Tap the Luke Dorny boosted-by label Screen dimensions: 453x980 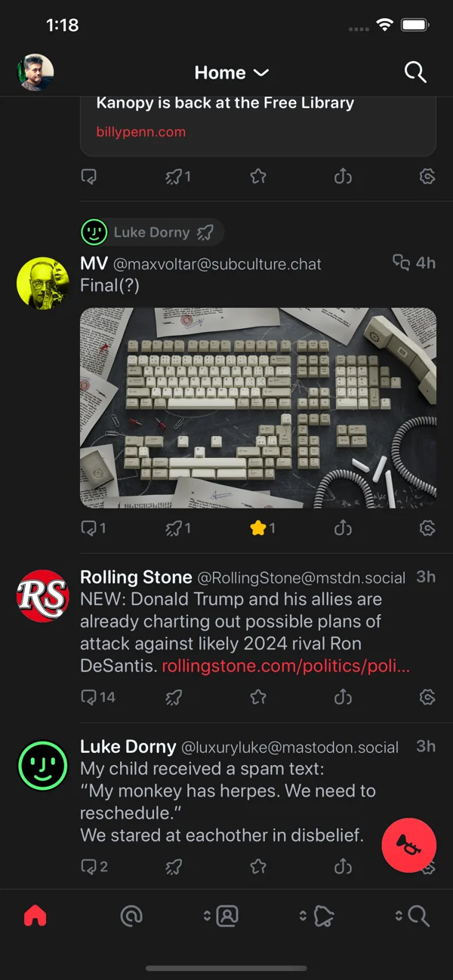point(152,232)
